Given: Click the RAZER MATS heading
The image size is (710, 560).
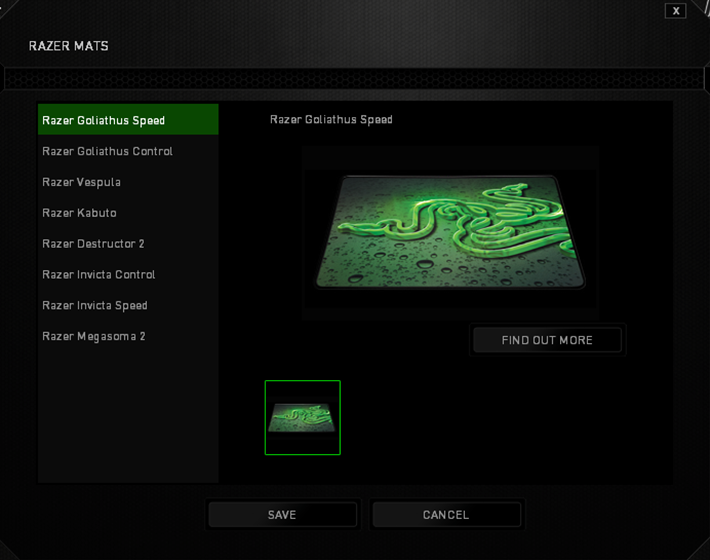Looking at the screenshot, I should (x=68, y=46).
